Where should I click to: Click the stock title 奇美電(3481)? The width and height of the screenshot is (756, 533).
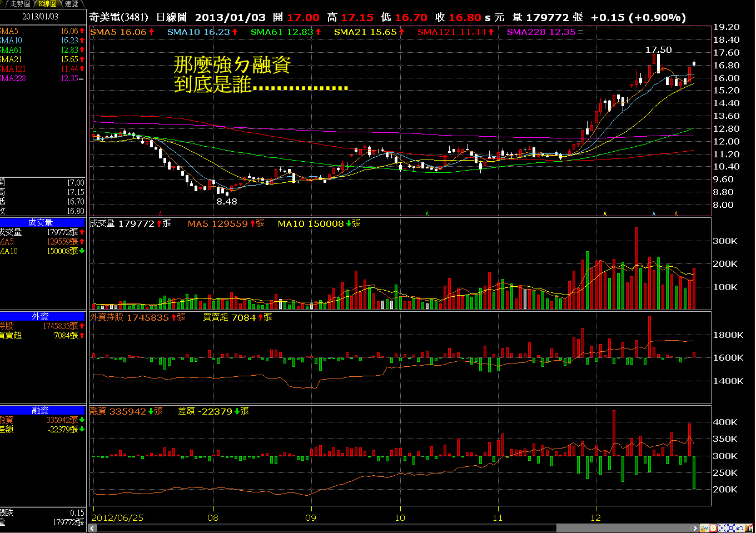coord(119,17)
